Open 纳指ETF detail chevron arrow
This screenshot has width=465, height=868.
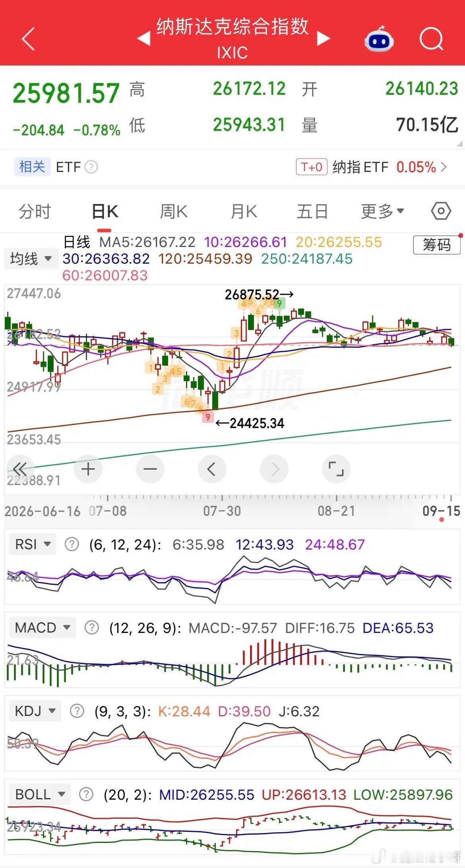(444, 167)
